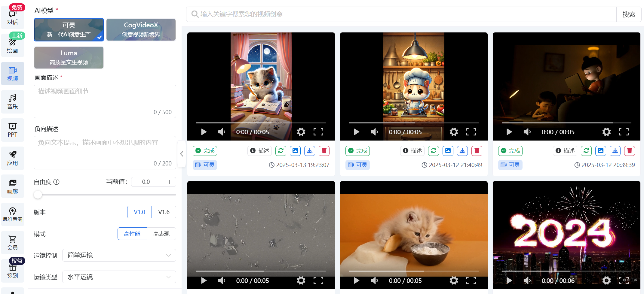Focus the 负向描述 negative prompt text area
Image resolution: width=644 pixels, height=294 pixels.
pyautogui.click(x=105, y=153)
